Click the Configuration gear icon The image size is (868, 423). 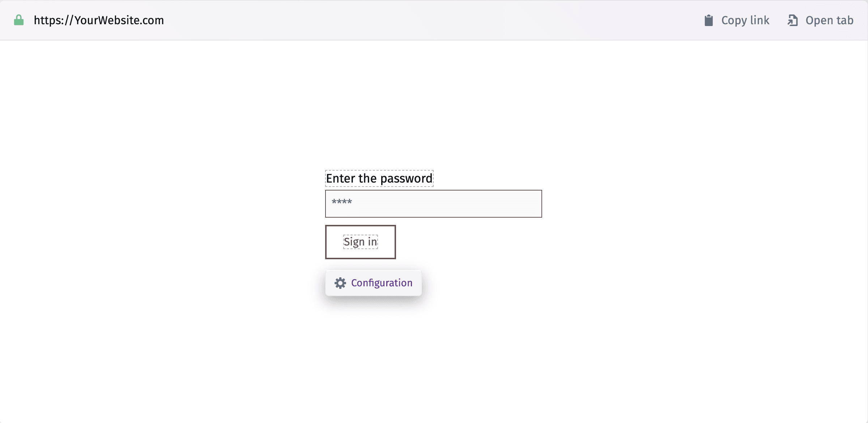[340, 283]
